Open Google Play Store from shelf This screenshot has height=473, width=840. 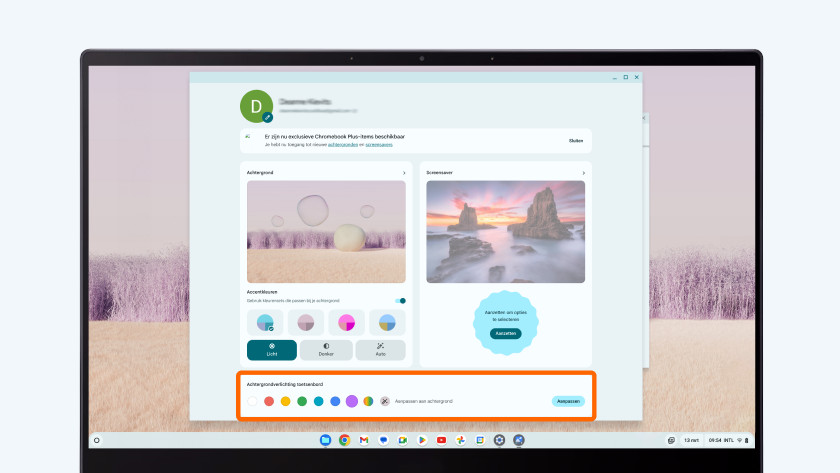[x=422, y=440]
